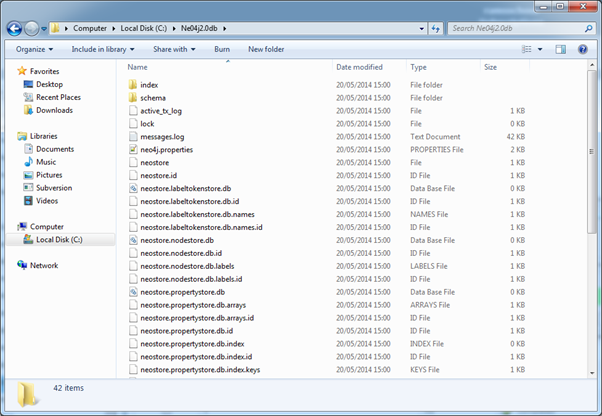This screenshot has width=602, height=416.
Task: Click the New folder button
Action: coord(266,49)
